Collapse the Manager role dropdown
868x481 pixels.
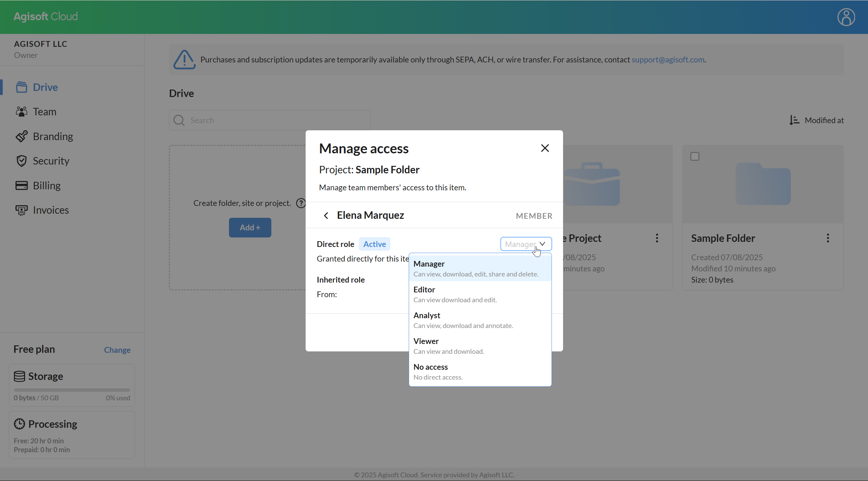pos(526,244)
